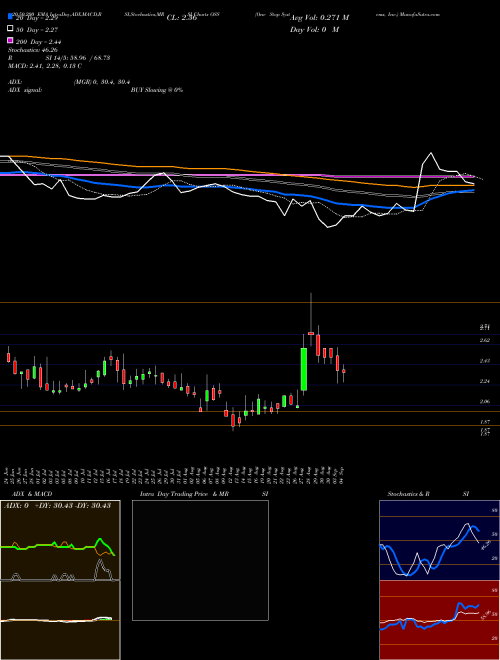Click the empty Intra Day trading chart panel
The width and height of the screenshot is (500, 660).
pos(200,560)
